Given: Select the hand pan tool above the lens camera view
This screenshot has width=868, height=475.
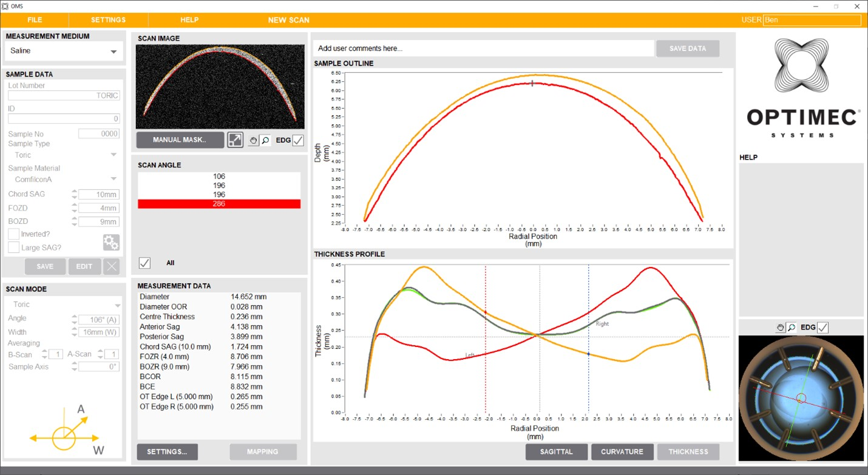Looking at the screenshot, I should 781,327.
